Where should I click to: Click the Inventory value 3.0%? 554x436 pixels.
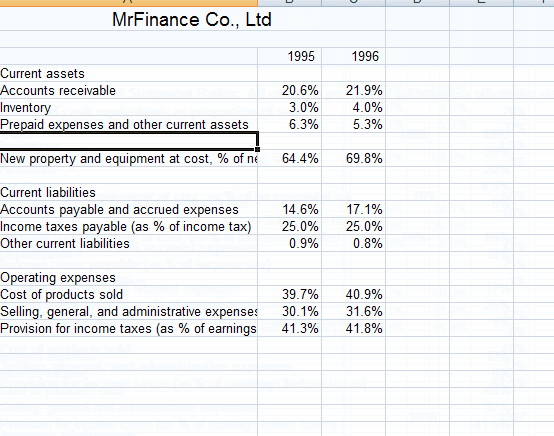click(290, 107)
